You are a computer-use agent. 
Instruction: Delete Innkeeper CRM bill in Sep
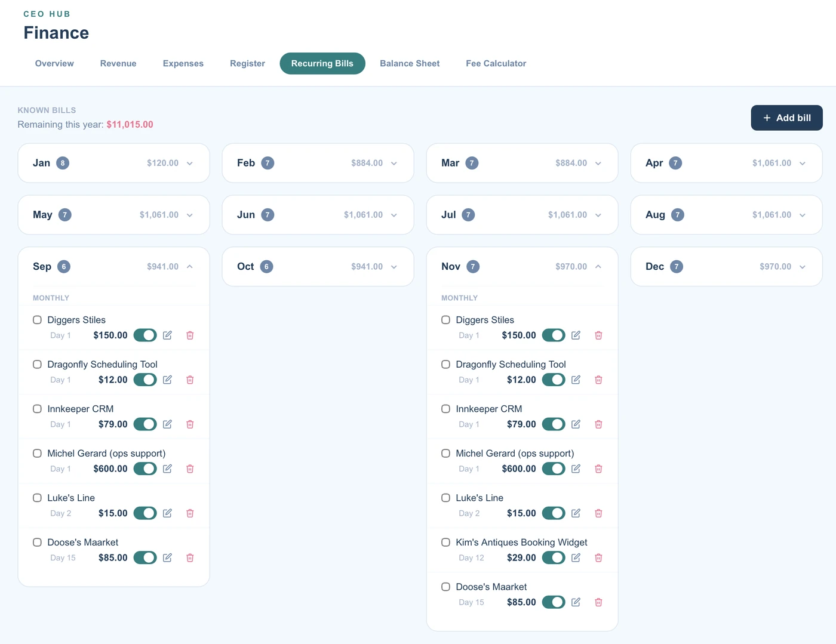(190, 424)
